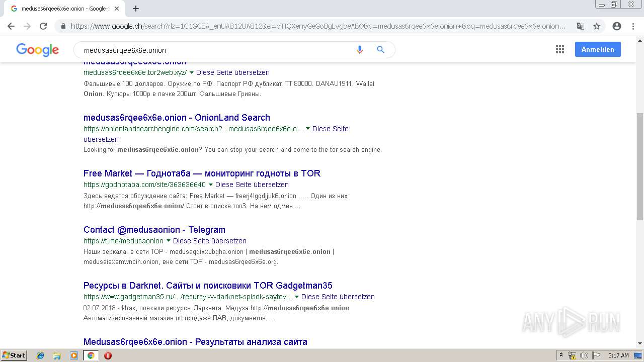Image resolution: width=644 pixels, height=362 pixels.
Task: Launch the media player taskbar icon
Action: pyautogui.click(x=73, y=355)
